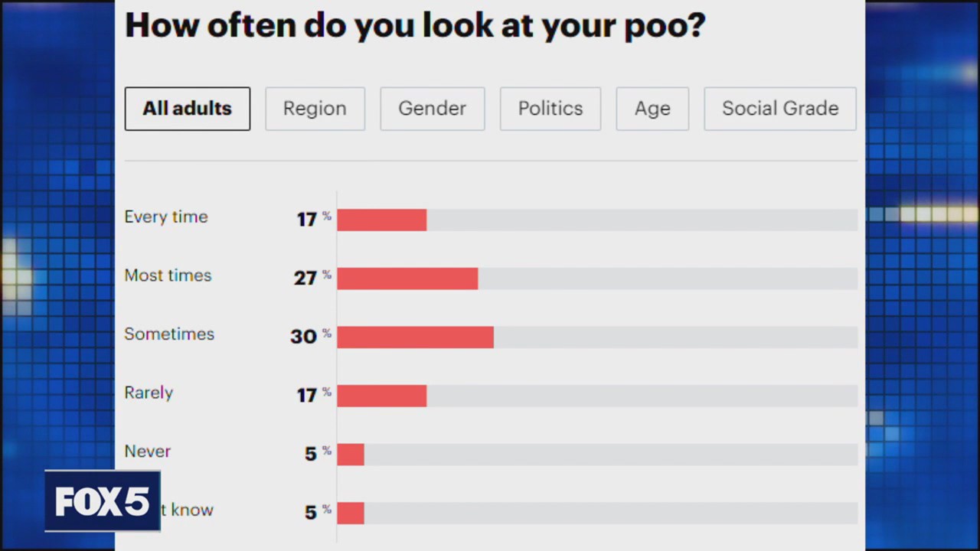This screenshot has width=980, height=551.
Task: Switch to the Region tab
Action: 315,109
